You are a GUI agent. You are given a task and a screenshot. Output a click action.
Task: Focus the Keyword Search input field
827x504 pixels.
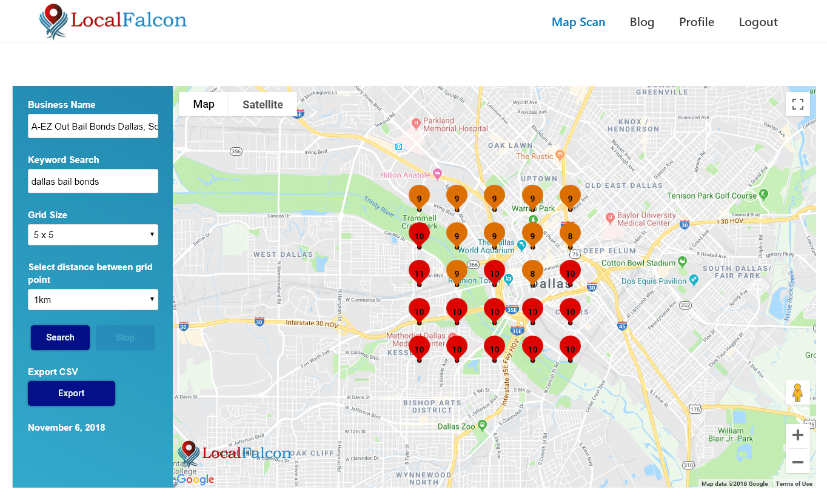point(93,181)
